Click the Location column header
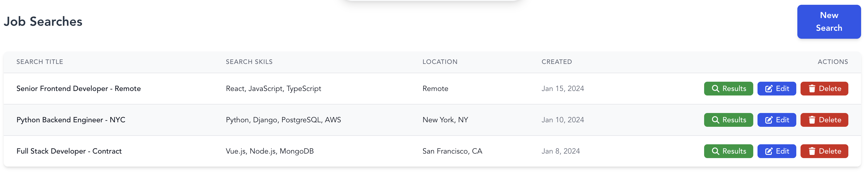The height and width of the screenshot is (174, 868). pyautogui.click(x=440, y=62)
